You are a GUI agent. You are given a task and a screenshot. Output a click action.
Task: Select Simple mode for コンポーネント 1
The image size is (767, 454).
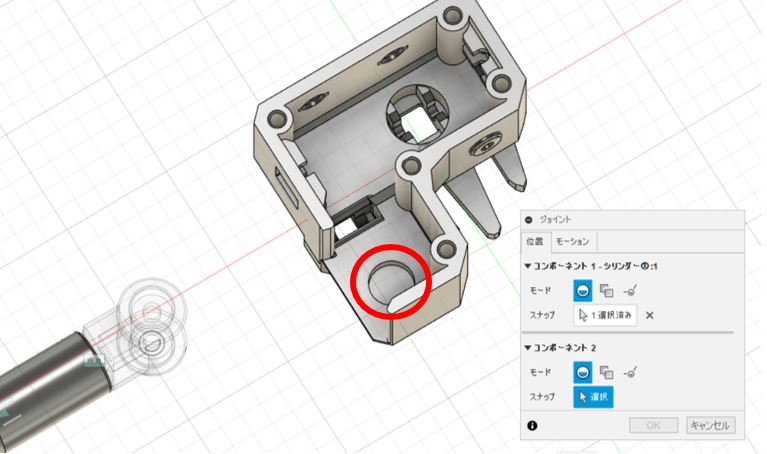(582, 291)
